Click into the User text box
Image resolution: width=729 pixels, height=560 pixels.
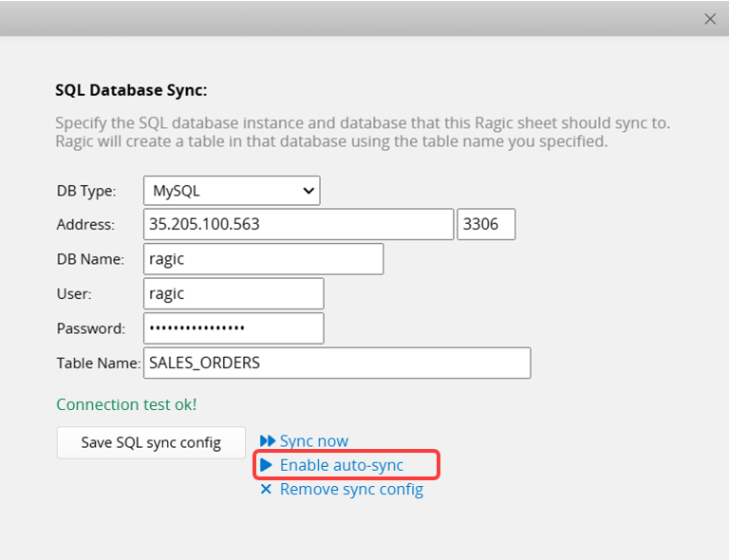pyautogui.click(x=234, y=293)
